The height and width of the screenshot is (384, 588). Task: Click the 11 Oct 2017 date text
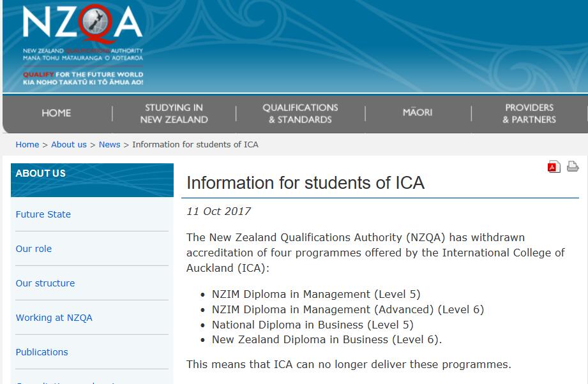(219, 211)
